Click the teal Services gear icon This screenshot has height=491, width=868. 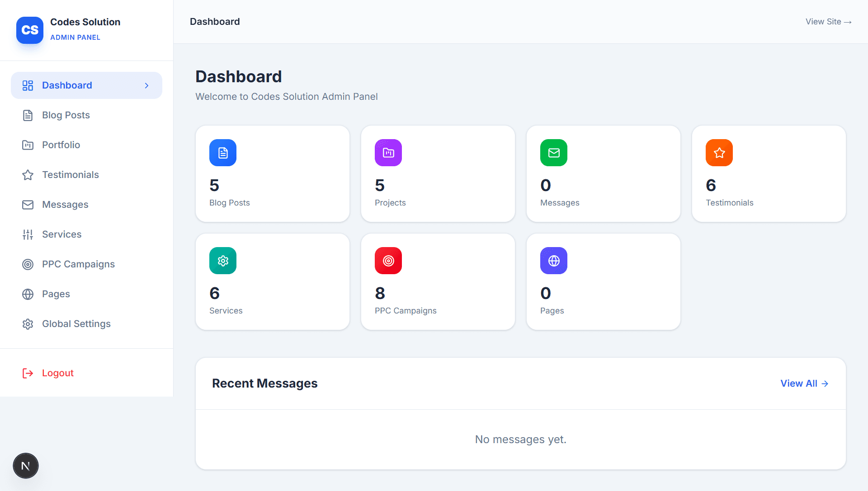click(223, 261)
